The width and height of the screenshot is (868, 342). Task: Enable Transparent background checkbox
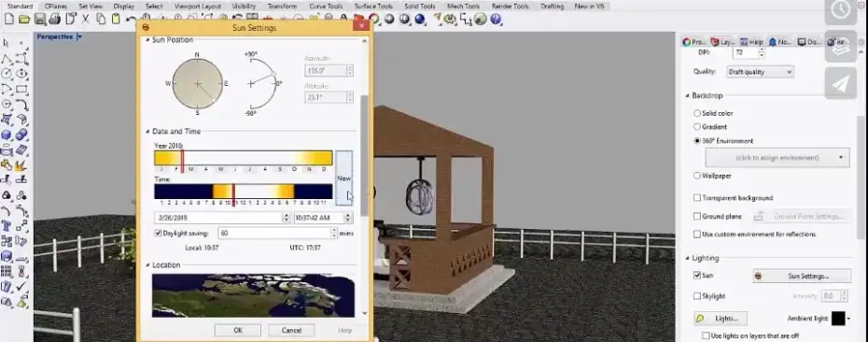click(x=697, y=198)
